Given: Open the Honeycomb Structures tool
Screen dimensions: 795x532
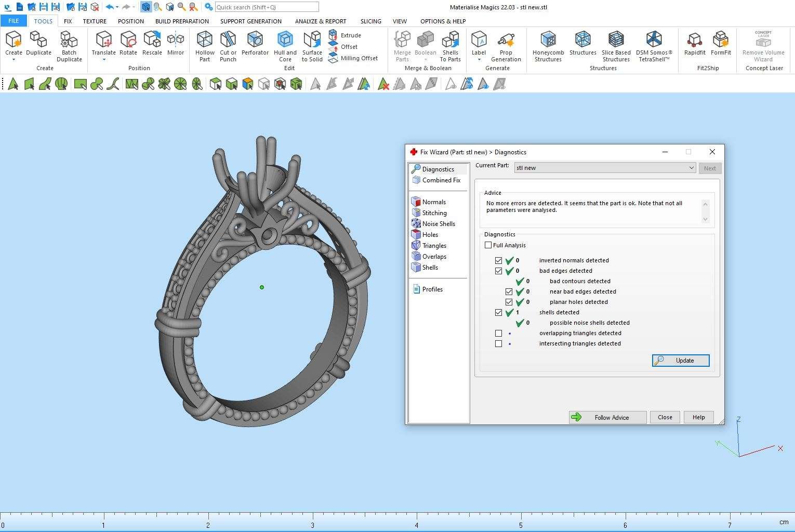Looking at the screenshot, I should tap(548, 46).
